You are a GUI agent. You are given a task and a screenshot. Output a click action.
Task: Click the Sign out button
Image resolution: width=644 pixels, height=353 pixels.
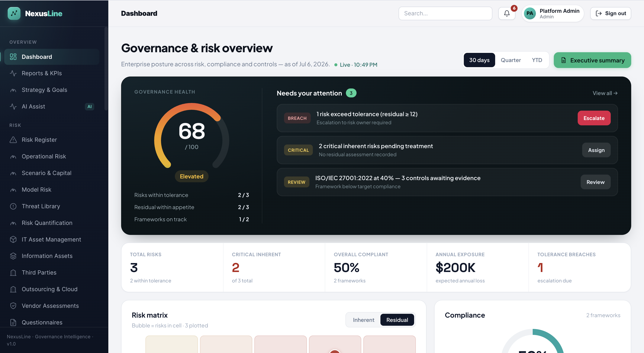[611, 13]
